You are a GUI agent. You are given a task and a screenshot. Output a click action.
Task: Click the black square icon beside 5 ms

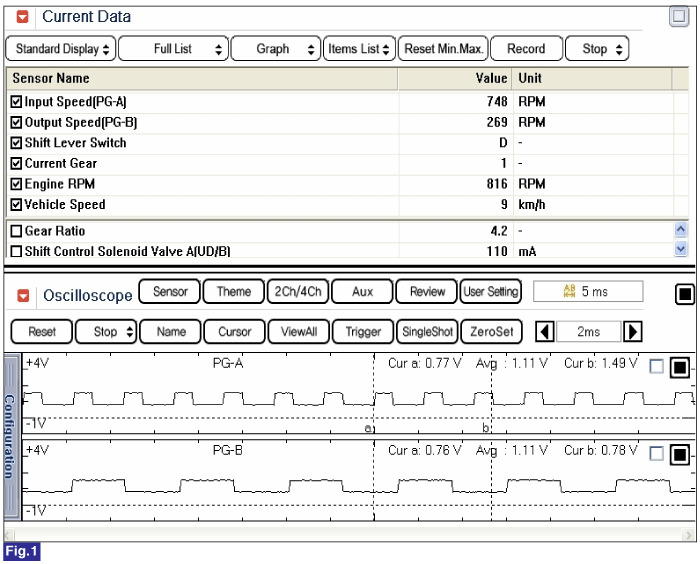pyautogui.click(x=685, y=294)
